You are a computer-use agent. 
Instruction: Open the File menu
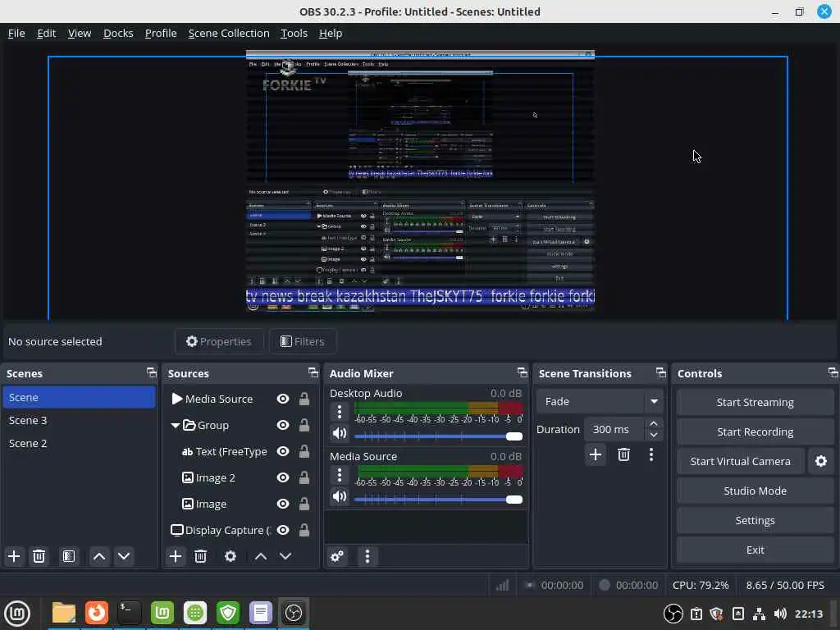coord(16,33)
